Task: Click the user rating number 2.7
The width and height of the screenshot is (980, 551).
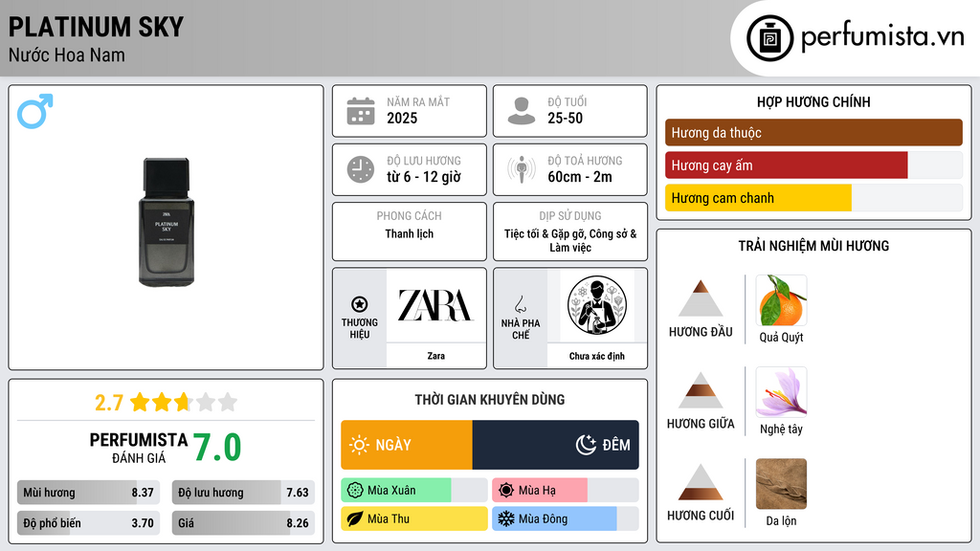Action: tap(109, 403)
